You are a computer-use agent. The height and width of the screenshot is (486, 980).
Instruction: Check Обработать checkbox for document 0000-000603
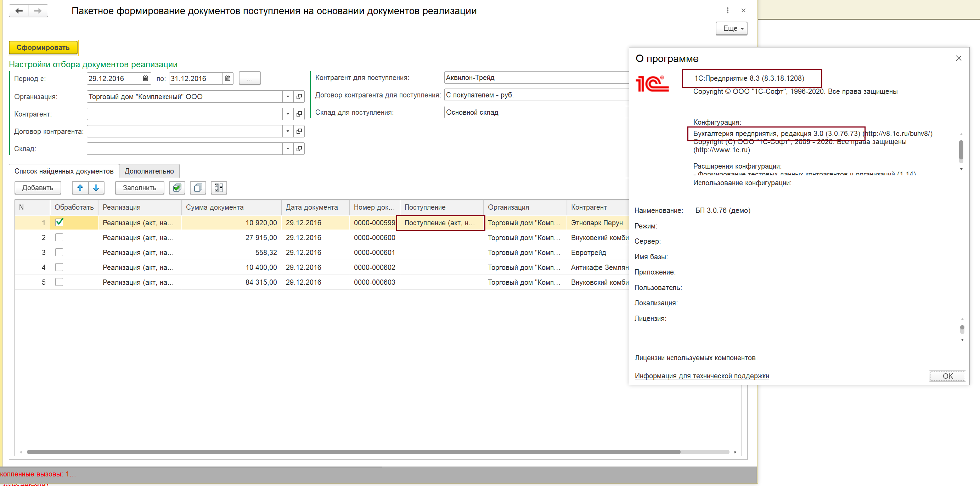[x=59, y=282]
